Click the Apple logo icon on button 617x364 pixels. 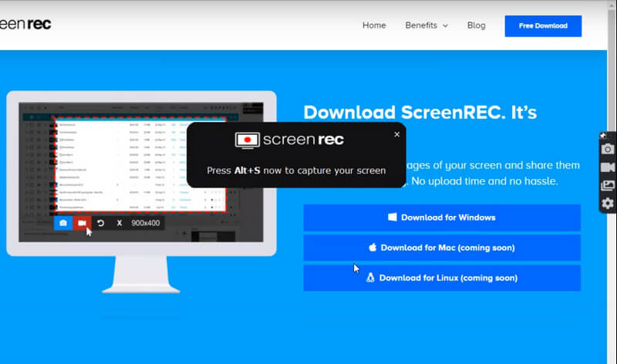[373, 248]
